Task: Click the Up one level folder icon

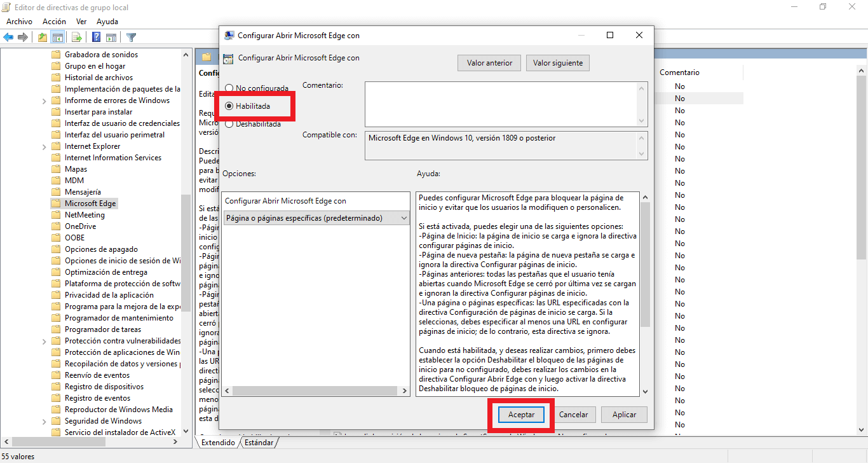Action: [43, 37]
